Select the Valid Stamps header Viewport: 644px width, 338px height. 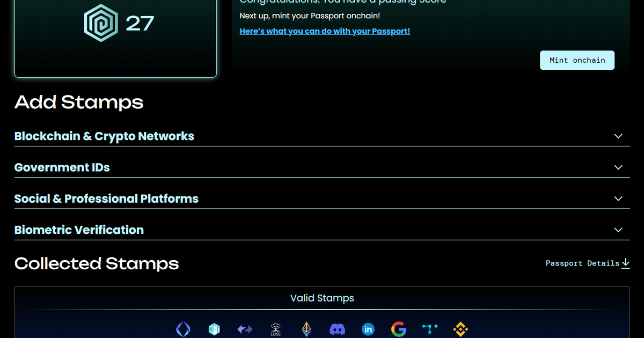(322, 298)
